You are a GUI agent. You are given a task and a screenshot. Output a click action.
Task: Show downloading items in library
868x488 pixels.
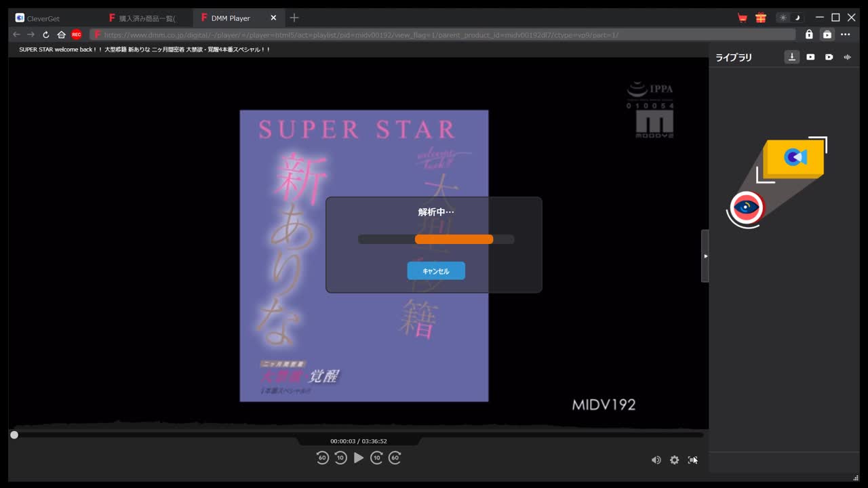coord(792,57)
